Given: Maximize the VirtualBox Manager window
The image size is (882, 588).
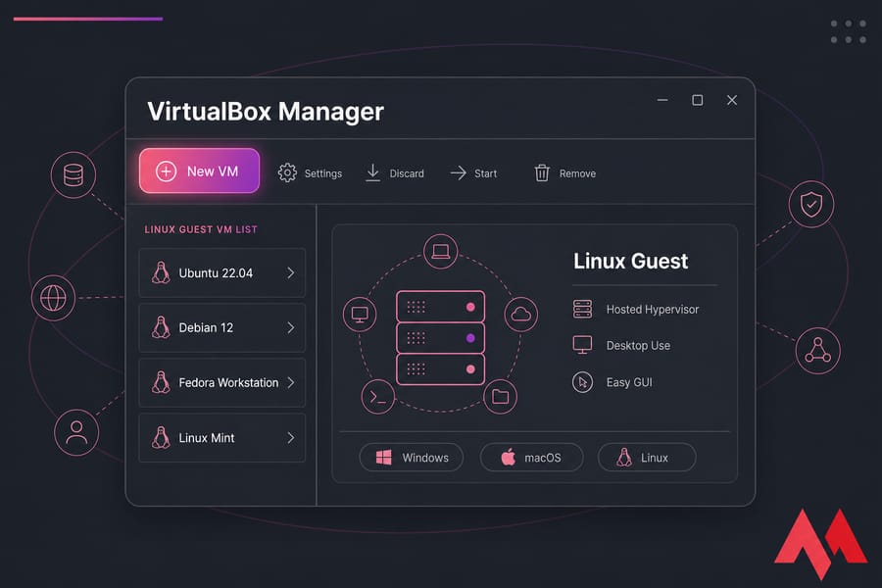Looking at the screenshot, I should (x=698, y=100).
